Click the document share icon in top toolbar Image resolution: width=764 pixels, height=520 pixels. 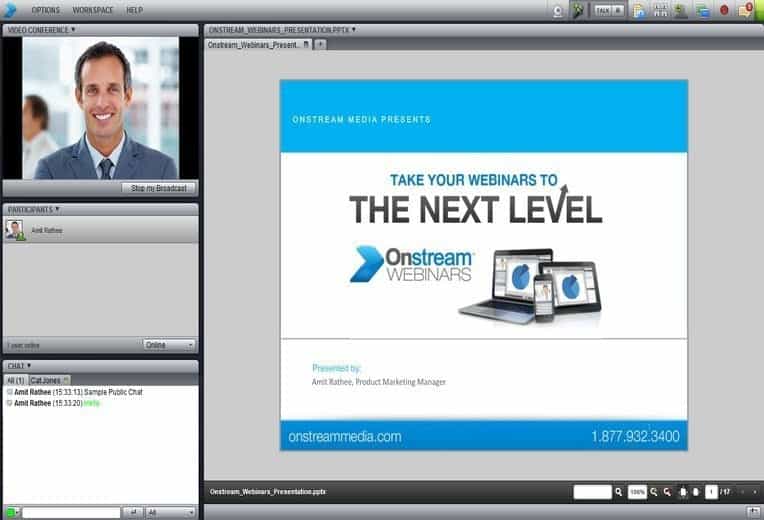pos(639,11)
